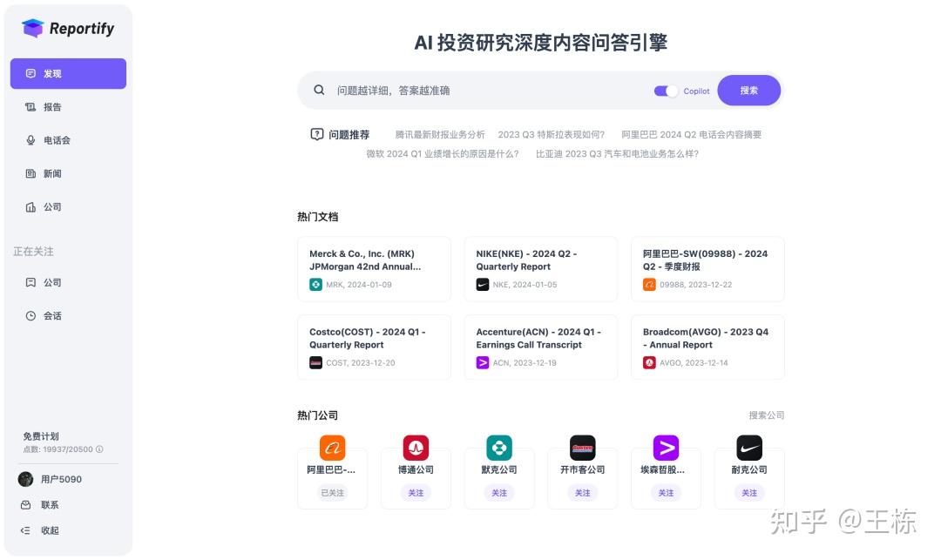Toggle the Copilot switch
This screenshot has height=560, width=941.
pyautogui.click(x=666, y=90)
